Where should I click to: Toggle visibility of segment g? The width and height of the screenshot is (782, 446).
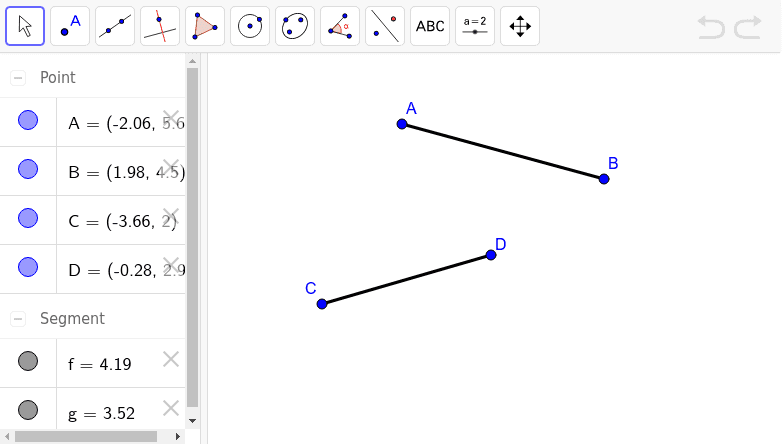[x=28, y=410]
